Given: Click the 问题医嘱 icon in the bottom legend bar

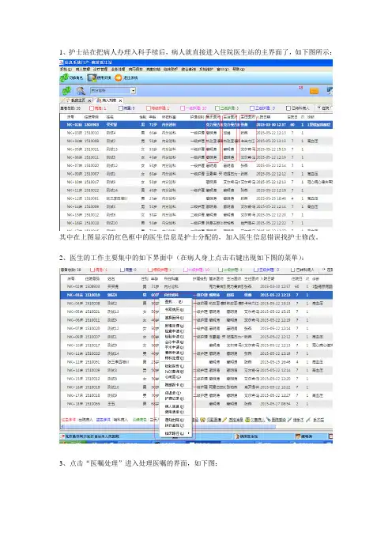Looking at the screenshot, I should tap(203, 420).
